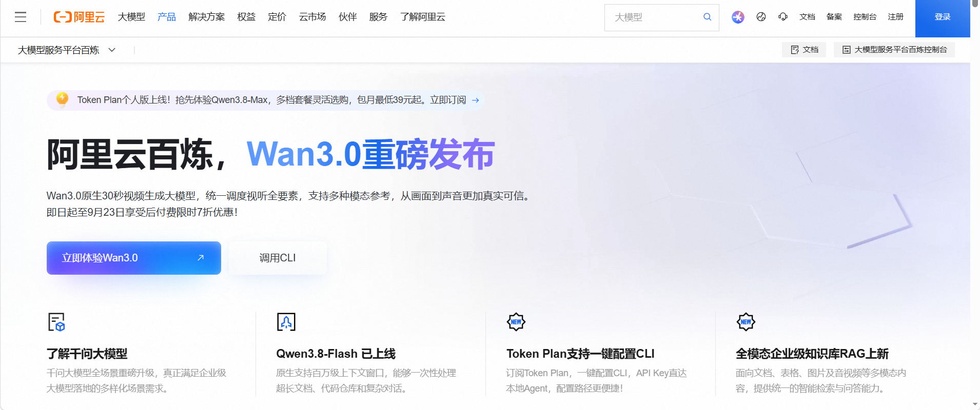
Task: Click the NEW badge above 全模态企业级知识库RAG上新
Action: pos(746,322)
